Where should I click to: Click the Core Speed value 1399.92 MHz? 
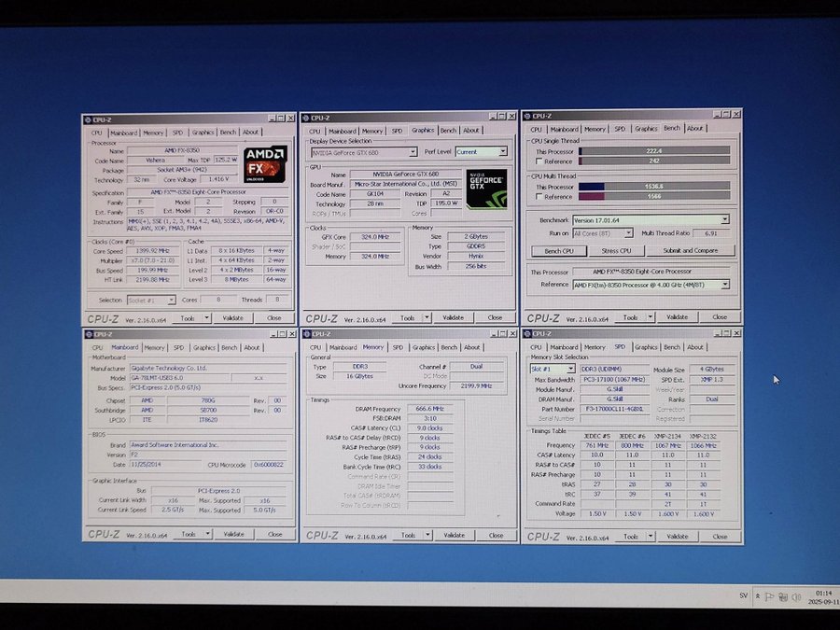point(153,251)
